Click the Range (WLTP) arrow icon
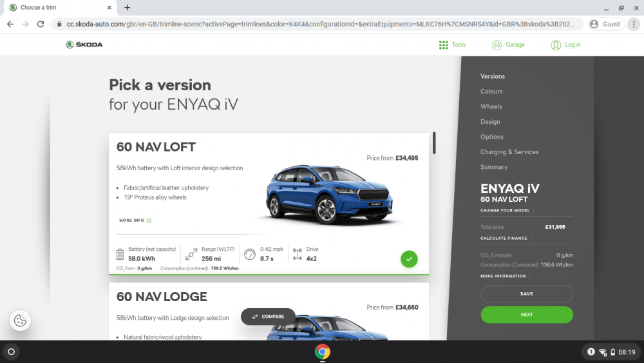The height and width of the screenshot is (363, 644). tap(191, 255)
